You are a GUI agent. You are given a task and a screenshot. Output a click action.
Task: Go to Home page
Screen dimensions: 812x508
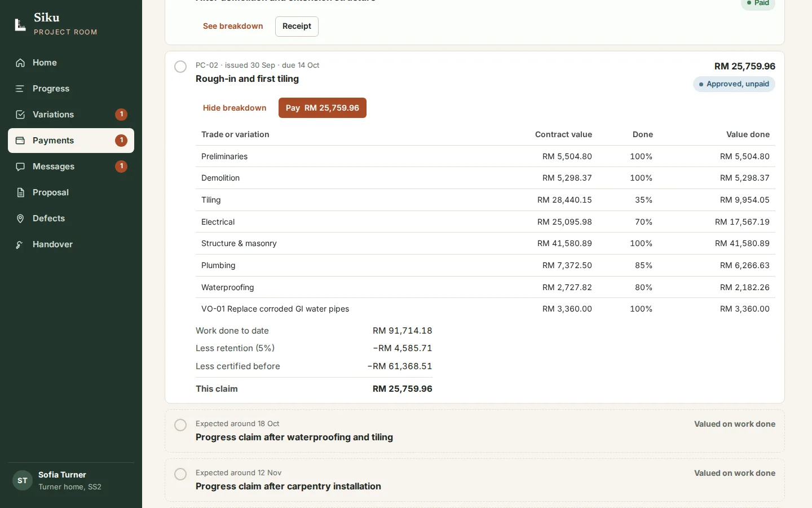tap(71, 63)
